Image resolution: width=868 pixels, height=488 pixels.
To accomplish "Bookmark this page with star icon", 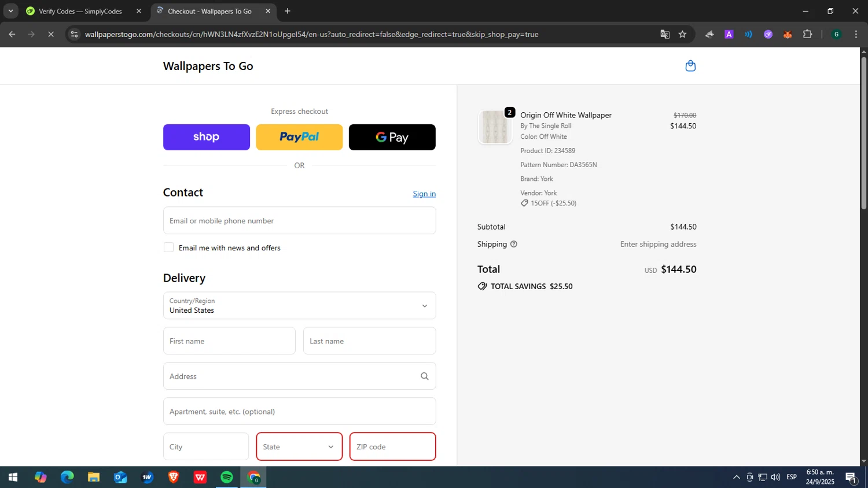I will [682, 34].
